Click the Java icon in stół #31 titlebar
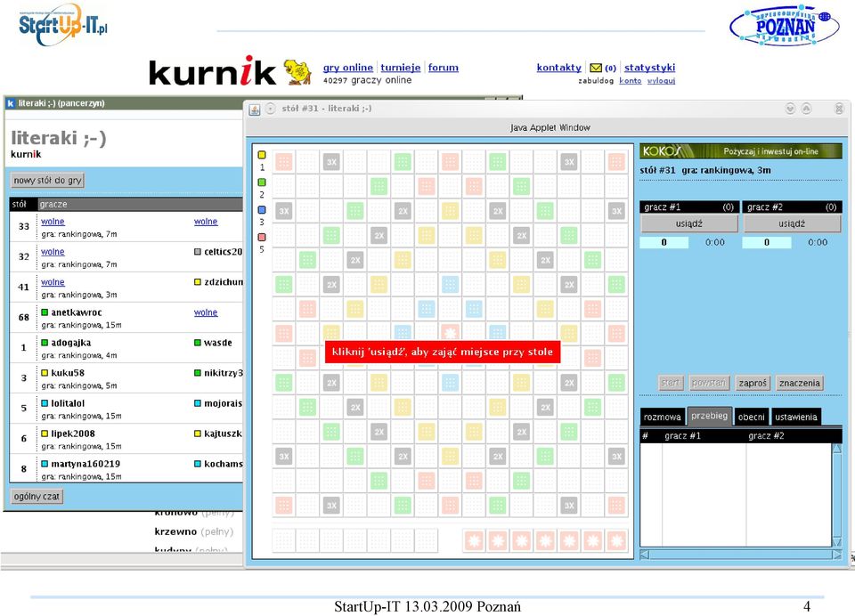Viewport: 855px width, 616px height. click(255, 109)
